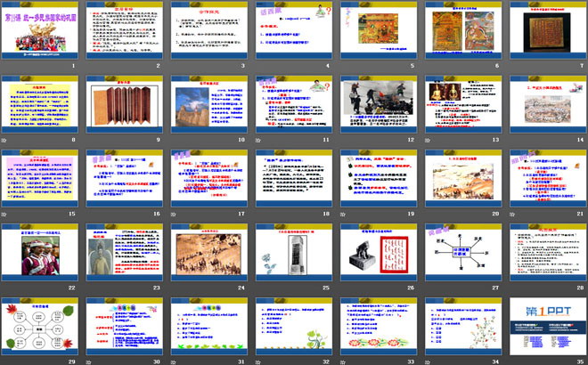
Task: Select slide 20 thumbnail with desert migration painting
Action: point(463,179)
